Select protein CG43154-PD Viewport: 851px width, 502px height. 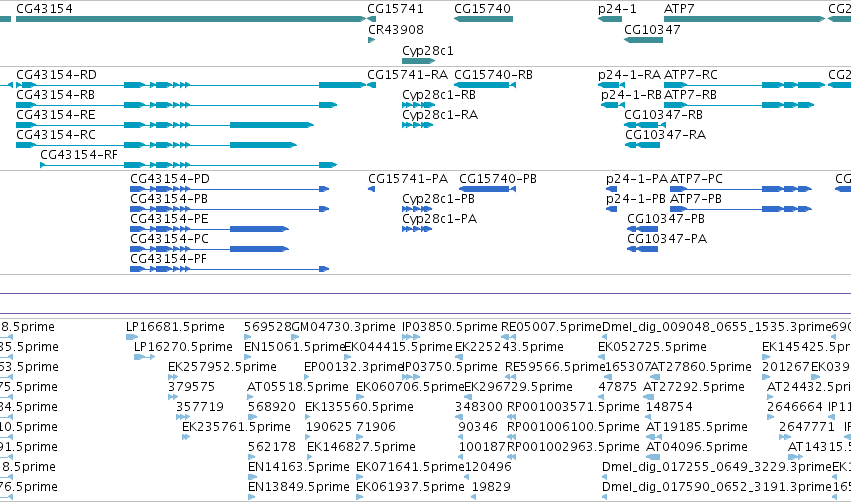pos(230,189)
